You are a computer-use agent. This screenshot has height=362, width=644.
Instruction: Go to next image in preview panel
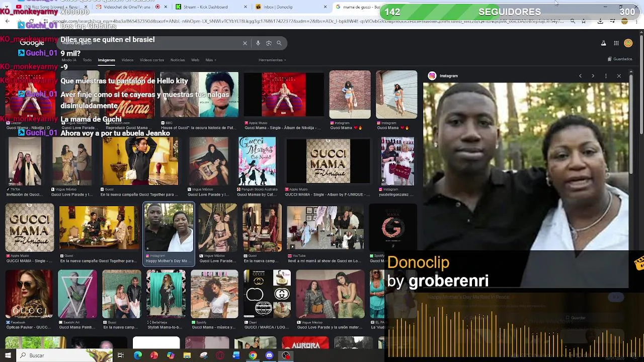point(593,76)
